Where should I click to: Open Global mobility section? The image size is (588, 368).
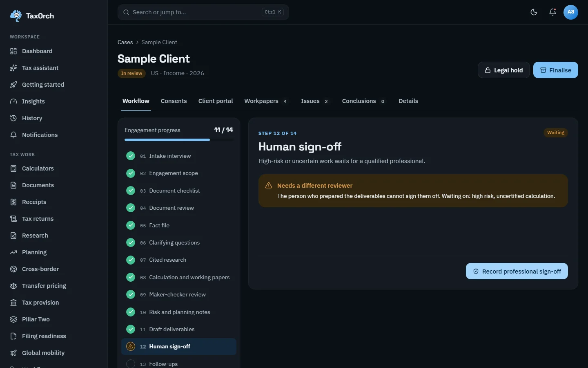pos(54,353)
